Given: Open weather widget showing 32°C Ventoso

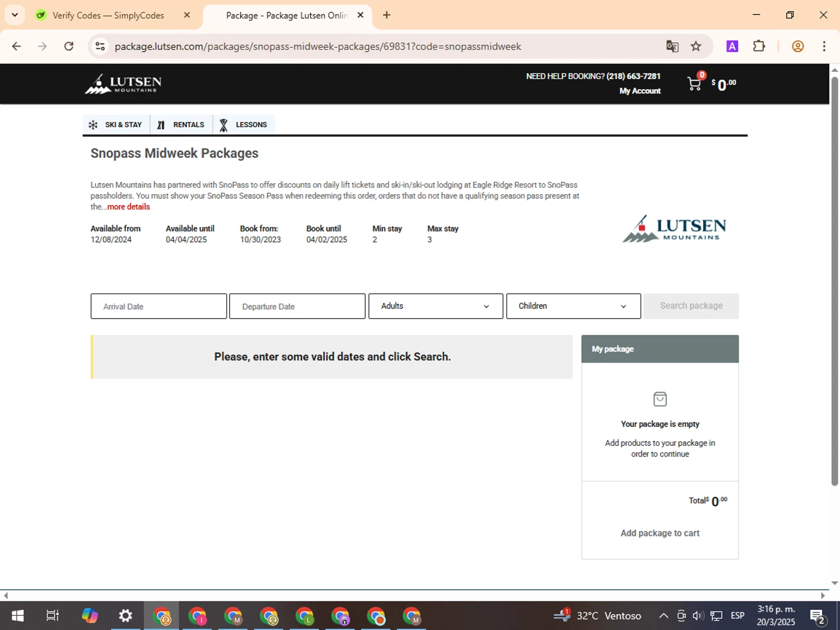Looking at the screenshot, I should click(x=598, y=616).
